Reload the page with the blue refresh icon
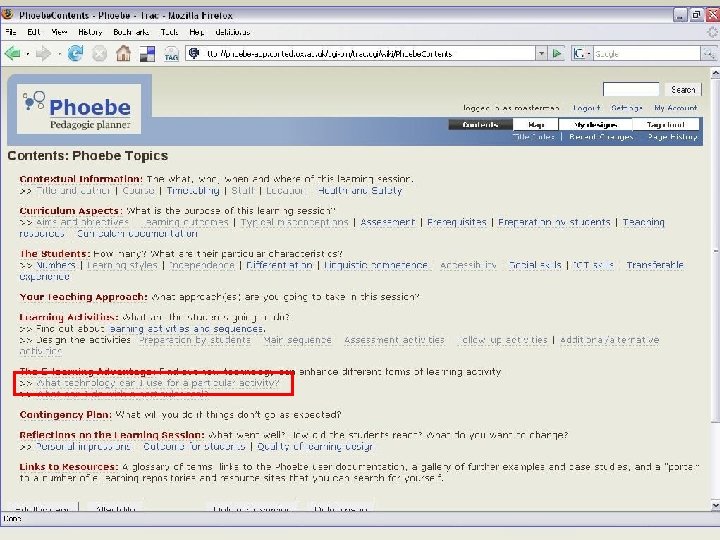The height and width of the screenshot is (540, 720). (x=75, y=54)
